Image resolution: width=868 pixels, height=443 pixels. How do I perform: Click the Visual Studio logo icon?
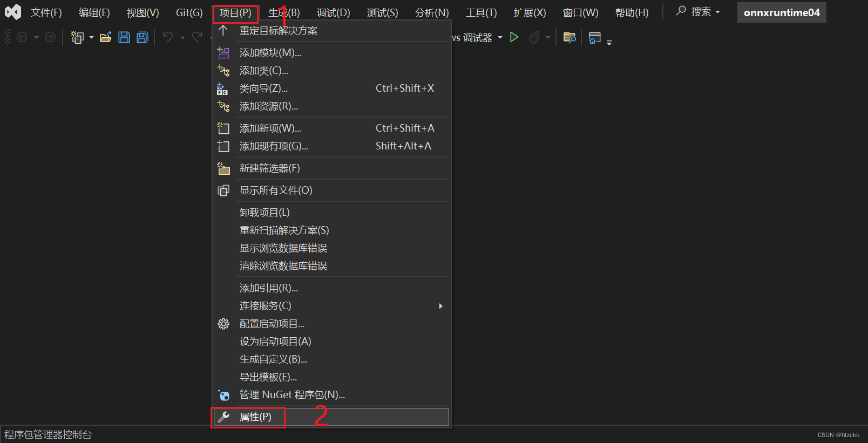coord(12,12)
